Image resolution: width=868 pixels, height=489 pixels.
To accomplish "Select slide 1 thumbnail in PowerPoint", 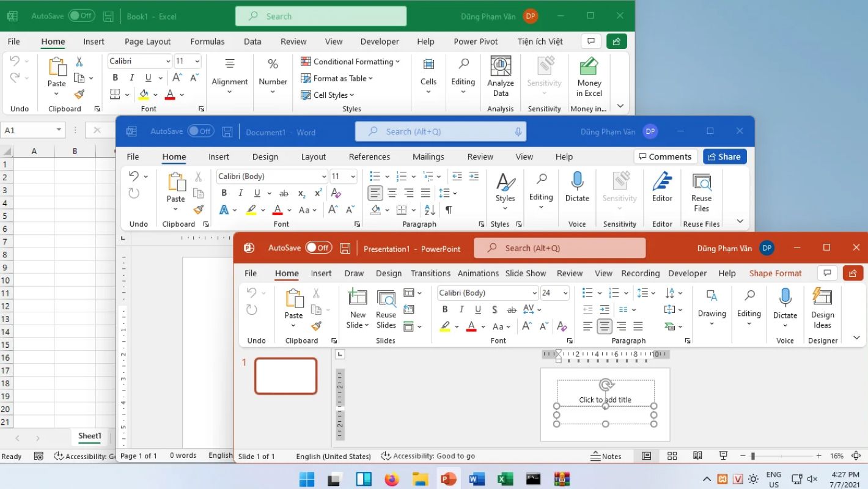I will pos(286,376).
